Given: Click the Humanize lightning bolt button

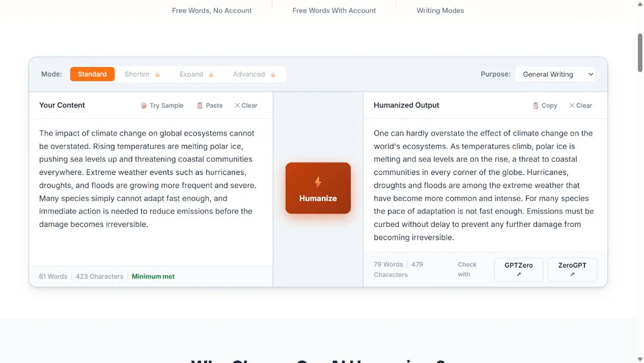Looking at the screenshot, I should point(318,188).
